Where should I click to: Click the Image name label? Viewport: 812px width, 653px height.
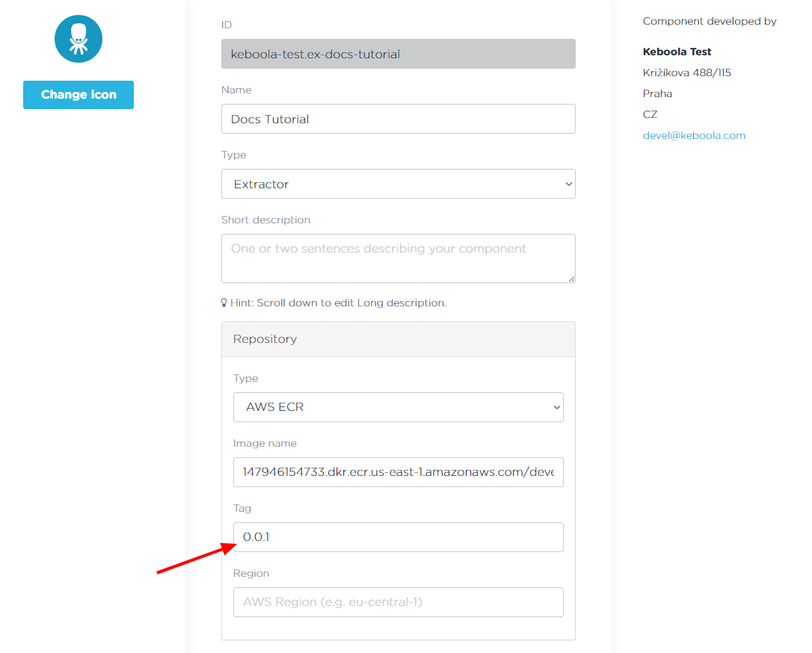point(265,444)
